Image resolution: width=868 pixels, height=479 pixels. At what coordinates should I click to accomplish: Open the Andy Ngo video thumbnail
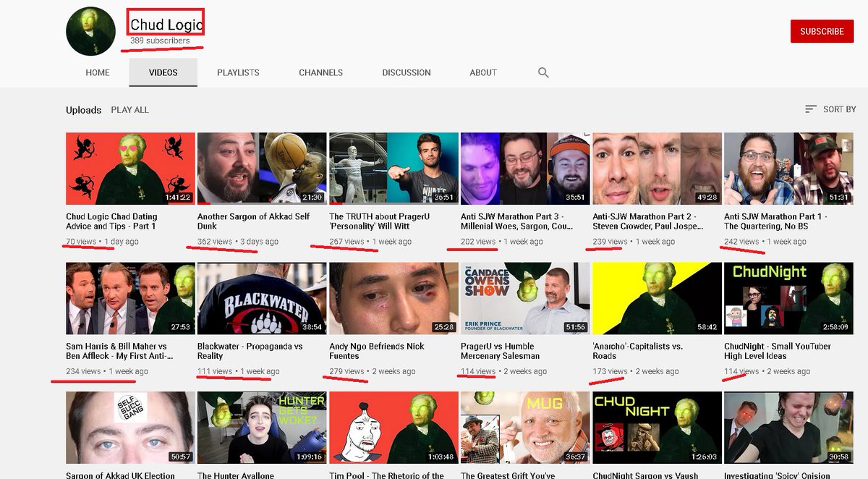[393, 298]
